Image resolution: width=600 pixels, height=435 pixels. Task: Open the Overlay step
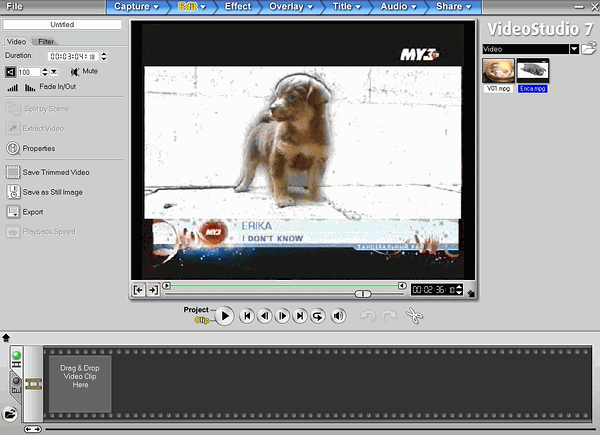click(291, 7)
